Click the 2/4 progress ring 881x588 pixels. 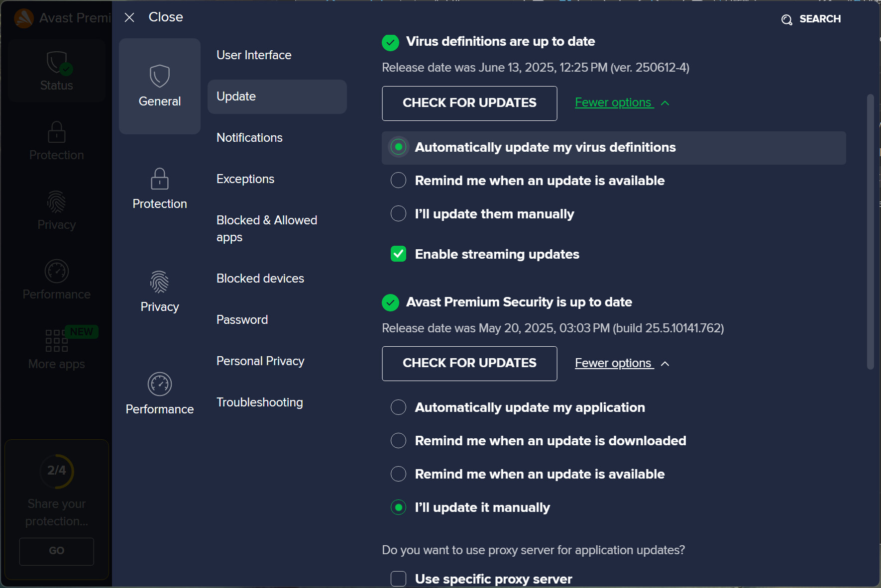(x=57, y=471)
